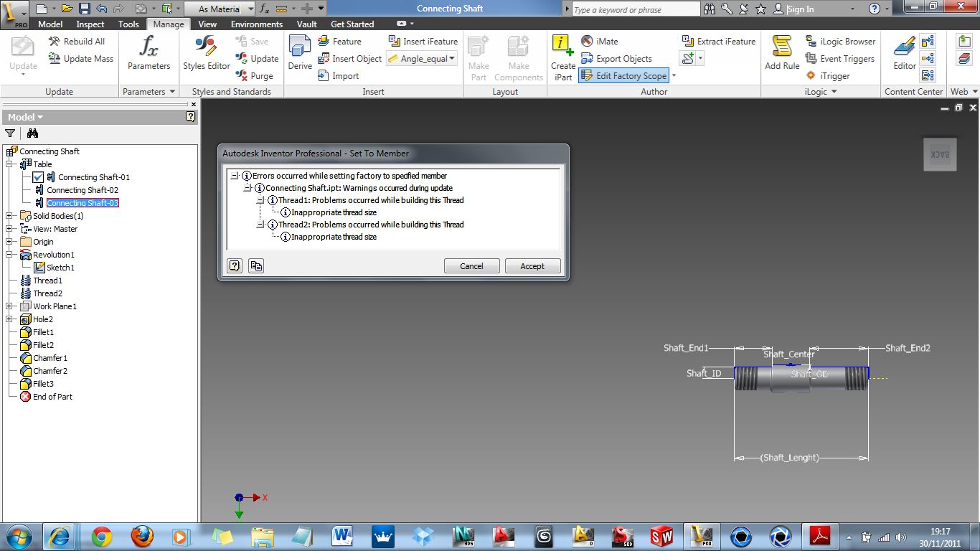
Task: Click the binoculars find icon in Model panel
Action: coord(32,133)
